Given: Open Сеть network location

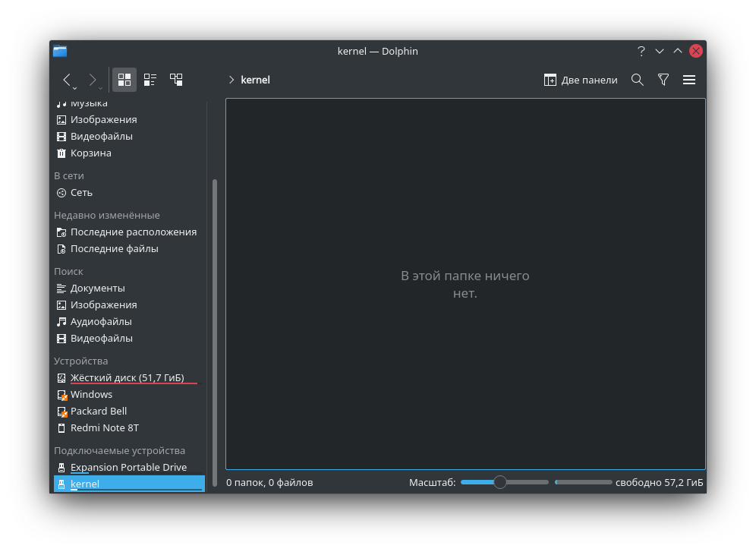Looking at the screenshot, I should (x=129, y=193).
